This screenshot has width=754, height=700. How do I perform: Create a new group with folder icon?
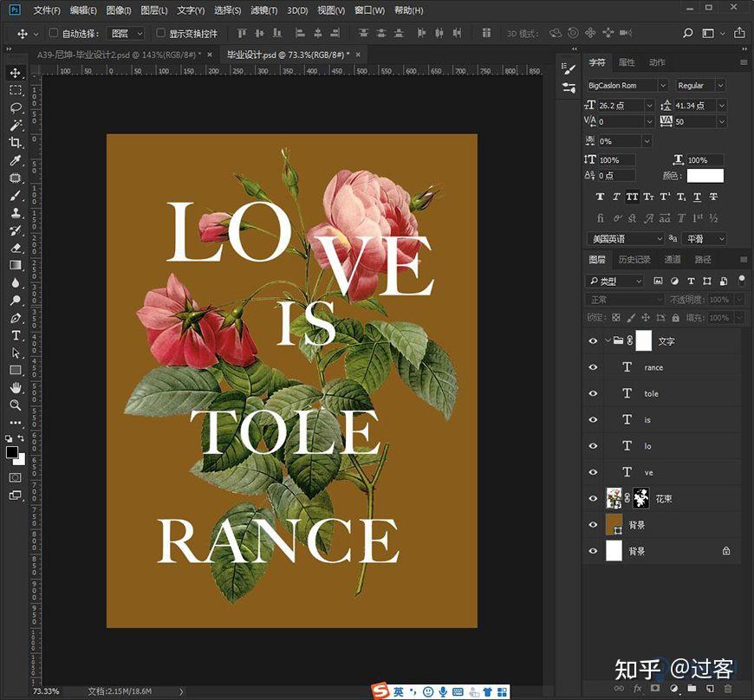click(x=692, y=689)
